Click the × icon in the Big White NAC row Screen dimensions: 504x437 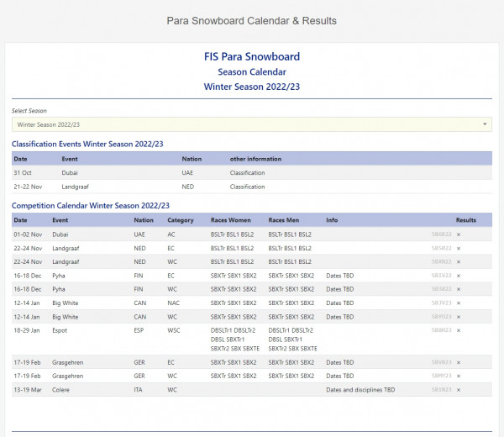tap(459, 303)
